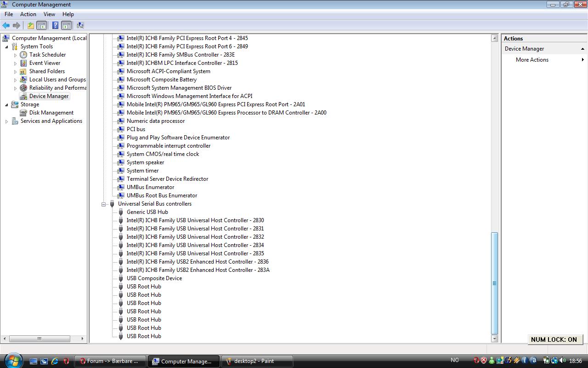Click the Task Scheduler clock icon
588x368 pixels.
(x=23, y=55)
